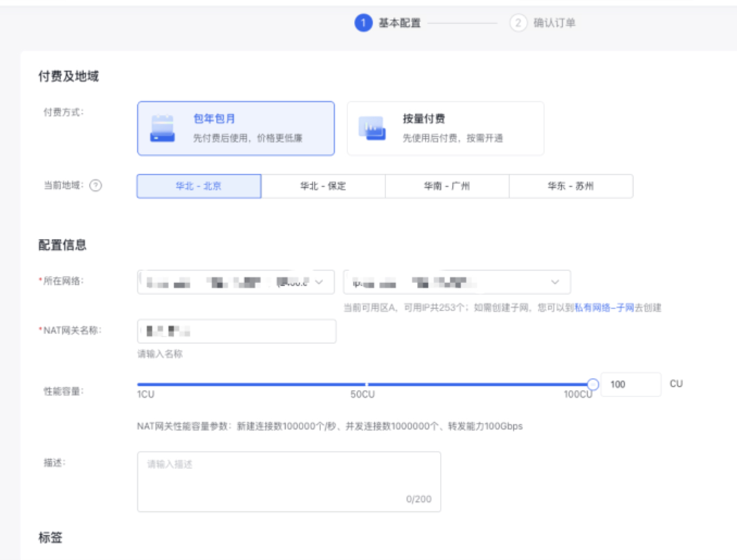The image size is (737, 560).
Task: Select 包年包月 payment option
Action: [235, 128]
